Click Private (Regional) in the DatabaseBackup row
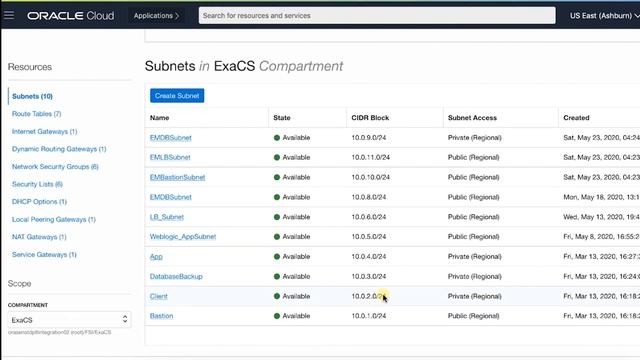Screen dimensions: 640x360 (474, 277)
